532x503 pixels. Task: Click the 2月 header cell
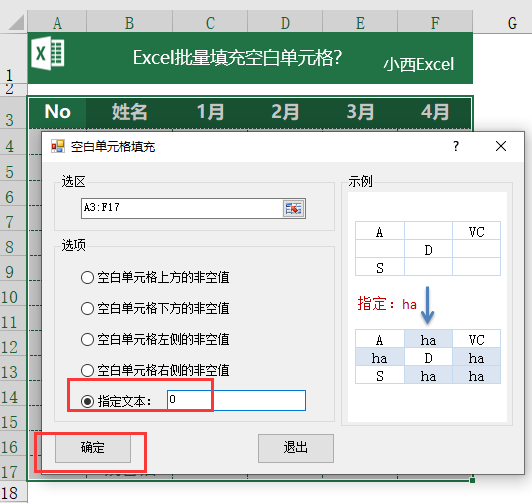(285, 112)
